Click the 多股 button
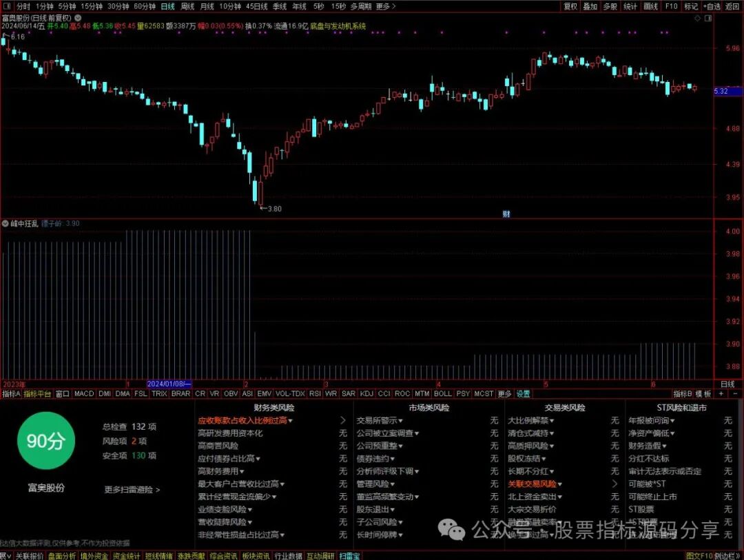Image resolution: width=744 pixels, height=560 pixels. (610, 6)
